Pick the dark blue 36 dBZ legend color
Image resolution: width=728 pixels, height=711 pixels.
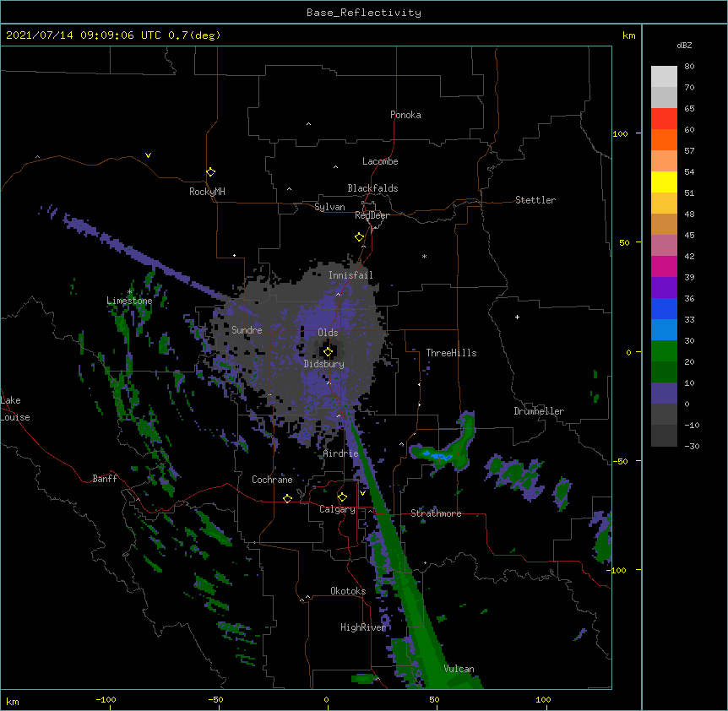point(664,308)
